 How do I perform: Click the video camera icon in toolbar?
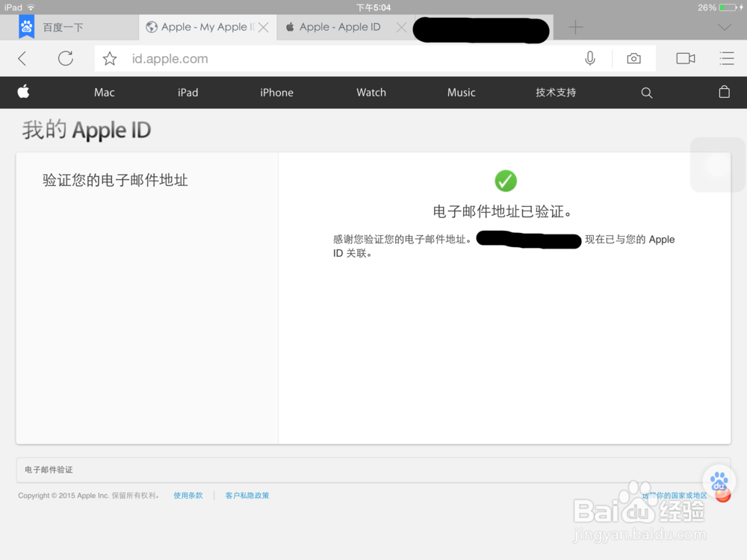pos(686,58)
